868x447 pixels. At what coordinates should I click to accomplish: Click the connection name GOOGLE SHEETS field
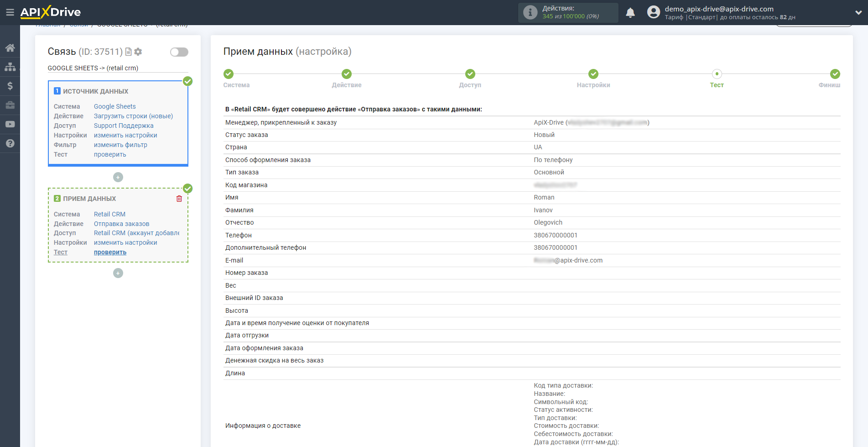(x=118, y=68)
